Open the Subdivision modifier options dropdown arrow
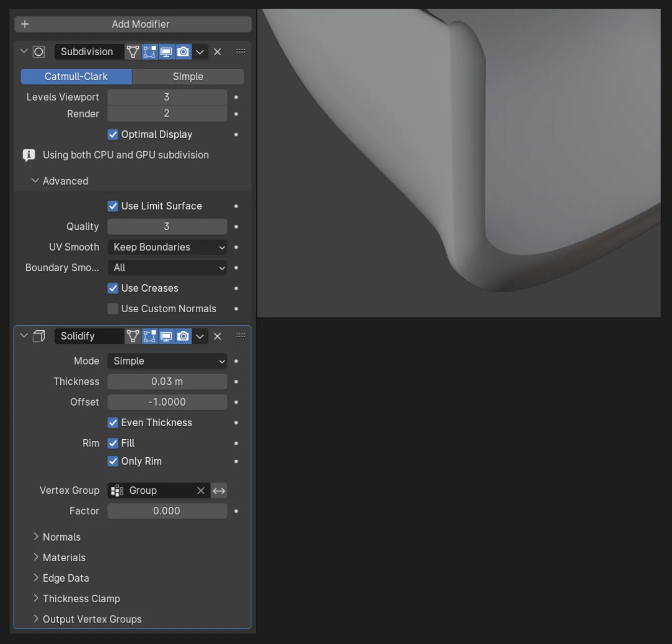This screenshot has width=672, height=644. [x=200, y=52]
